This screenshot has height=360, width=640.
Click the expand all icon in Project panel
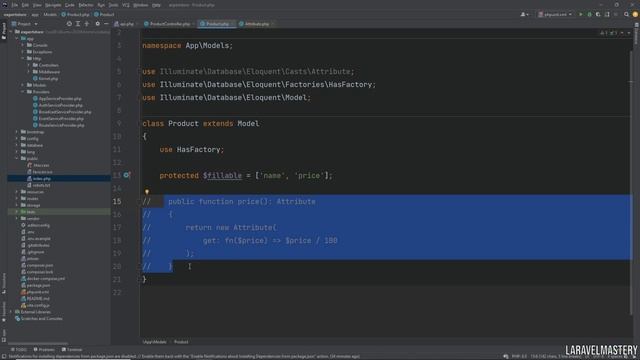[78, 24]
